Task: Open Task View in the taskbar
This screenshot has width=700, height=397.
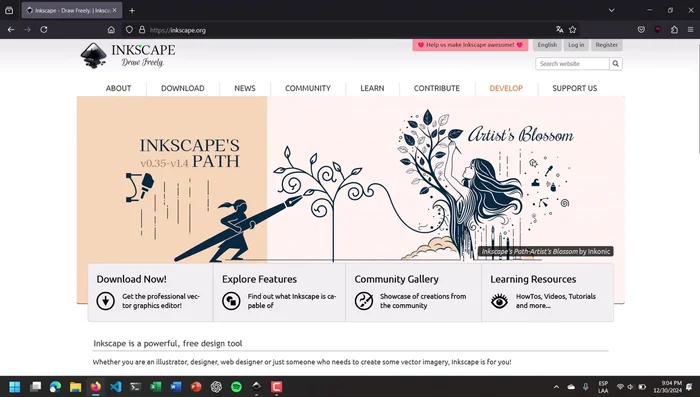Action: pyautogui.click(x=35, y=387)
